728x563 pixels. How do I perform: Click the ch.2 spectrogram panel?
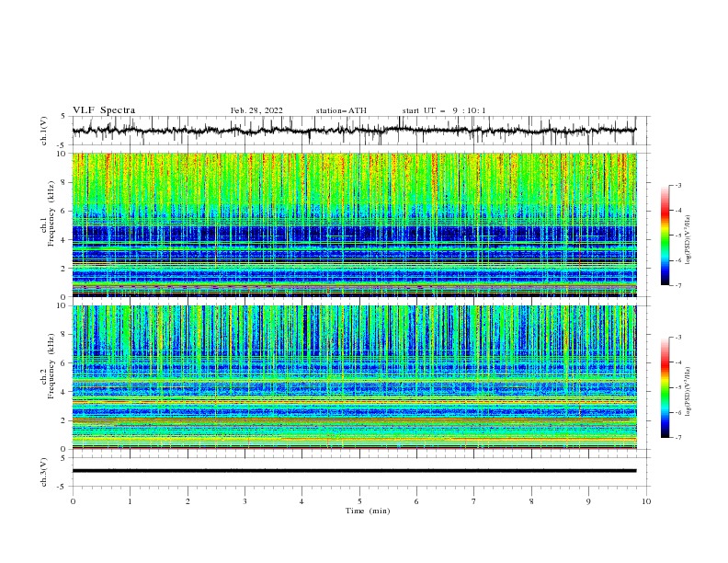pyautogui.click(x=354, y=377)
